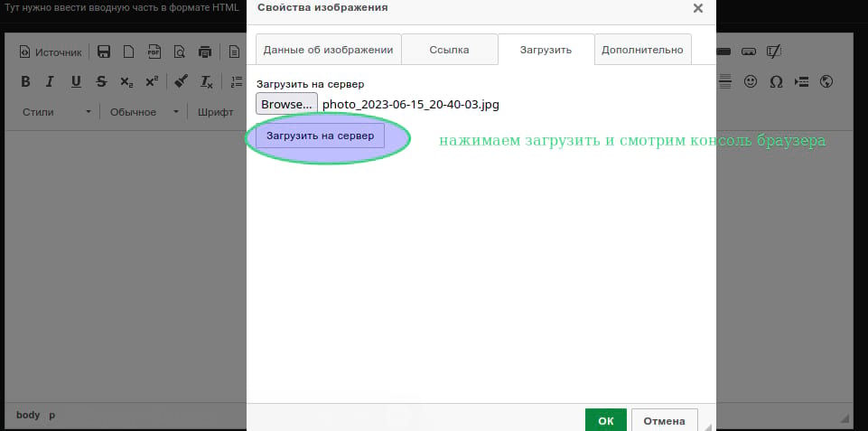This screenshot has width=868, height=431.
Task: Click the Загрузить на сервер field label
Action: point(311,84)
